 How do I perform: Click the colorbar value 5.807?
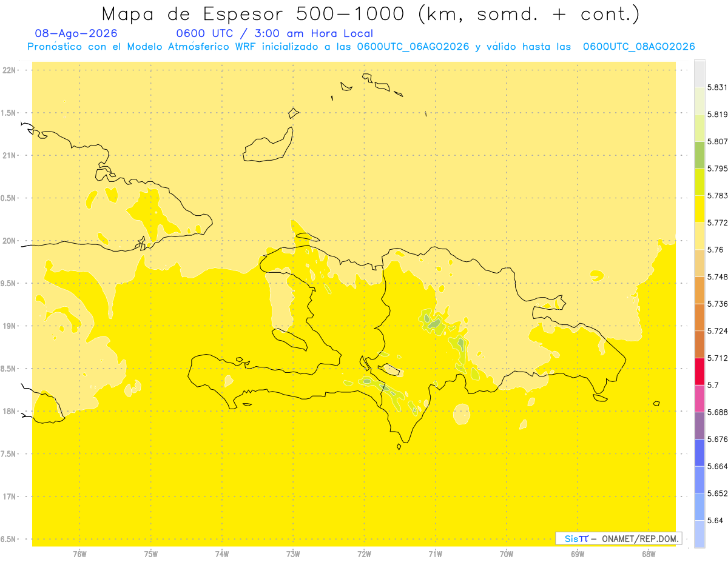coord(718,141)
